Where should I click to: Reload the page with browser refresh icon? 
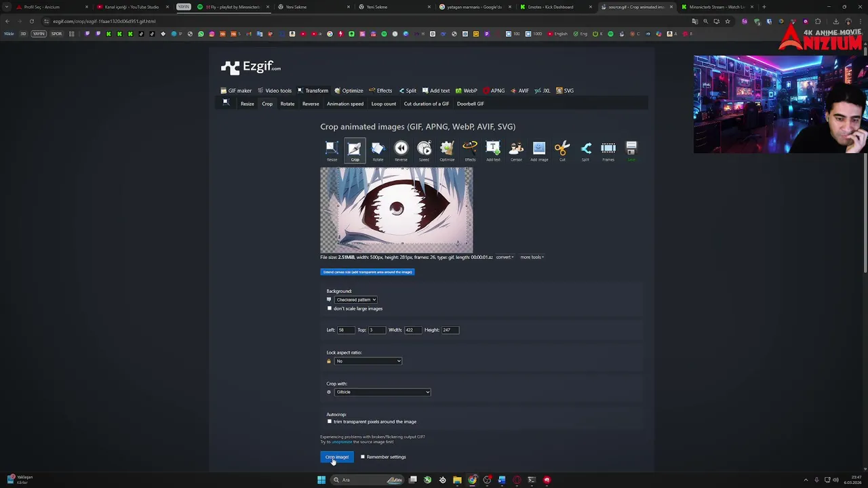pyautogui.click(x=31, y=21)
